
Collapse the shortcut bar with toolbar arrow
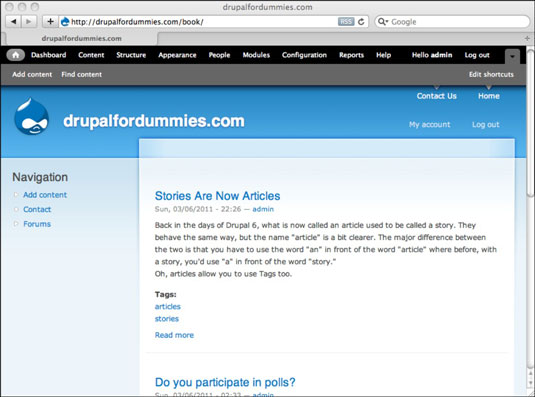click(512, 56)
